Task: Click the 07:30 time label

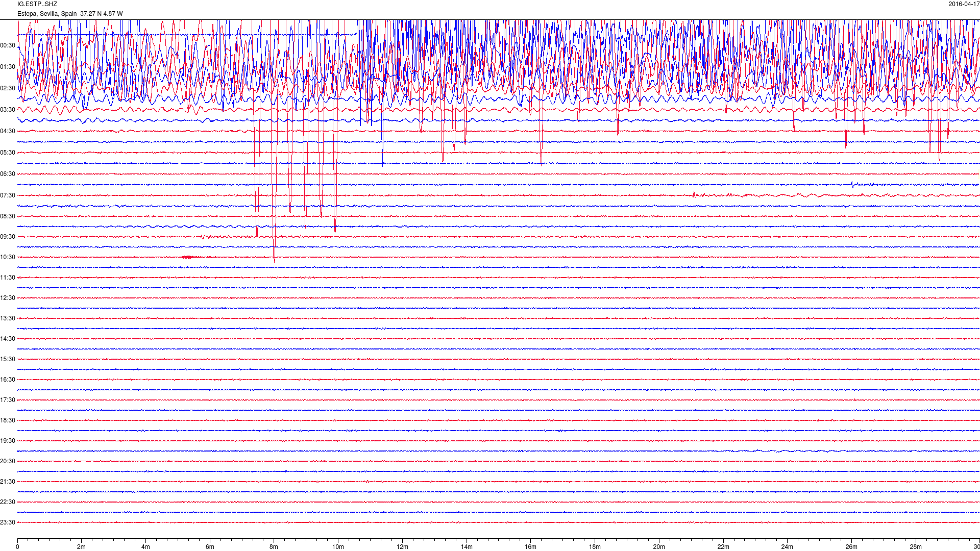Action: 8,195
